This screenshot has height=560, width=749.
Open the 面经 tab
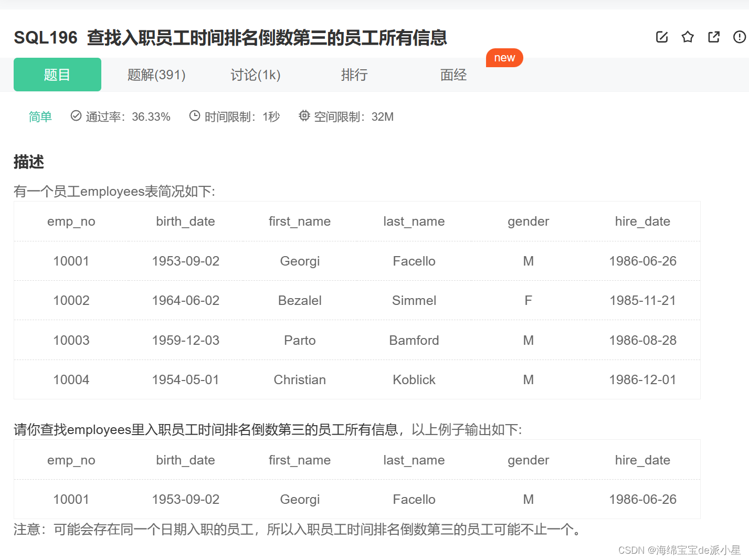tap(453, 75)
